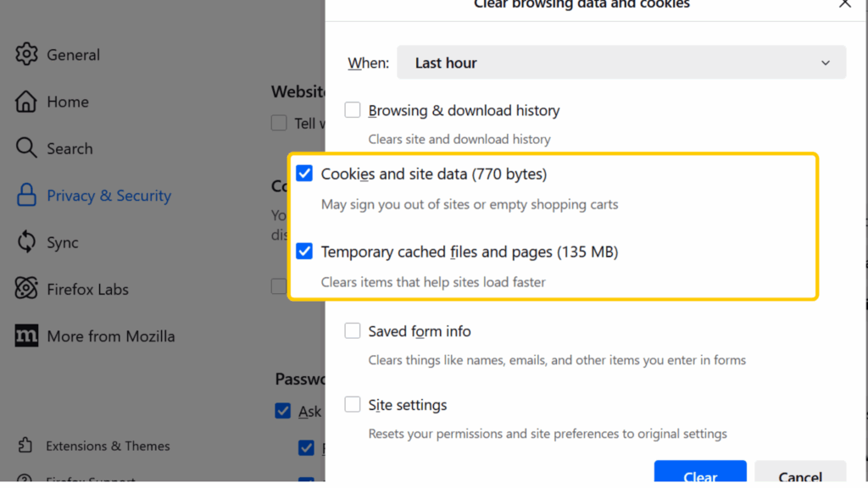Image resolution: width=868 pixels, height=488 pixels.
Task: Open Extensions & Themes via puzzle icon
Action: (26, 446)
